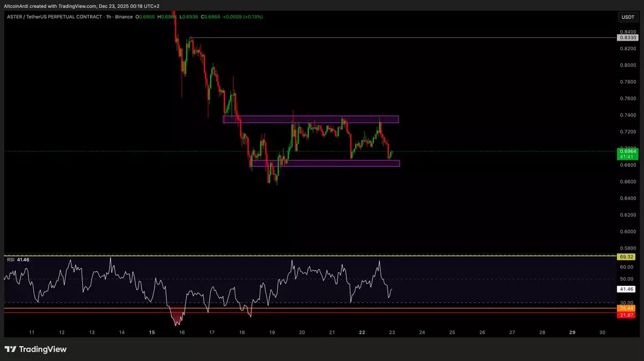Click the 0.8330 horizontal line price label
The height and width of the screenshot is (361, 644).
[x=627, y=38]
